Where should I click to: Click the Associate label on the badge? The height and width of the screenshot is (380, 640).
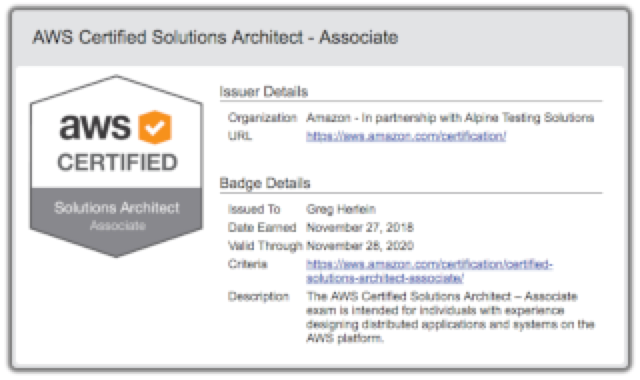(118, 225)
